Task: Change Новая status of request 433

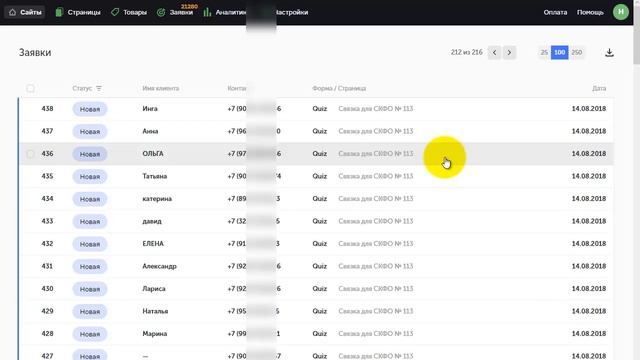Action: [x=90, y=221]
